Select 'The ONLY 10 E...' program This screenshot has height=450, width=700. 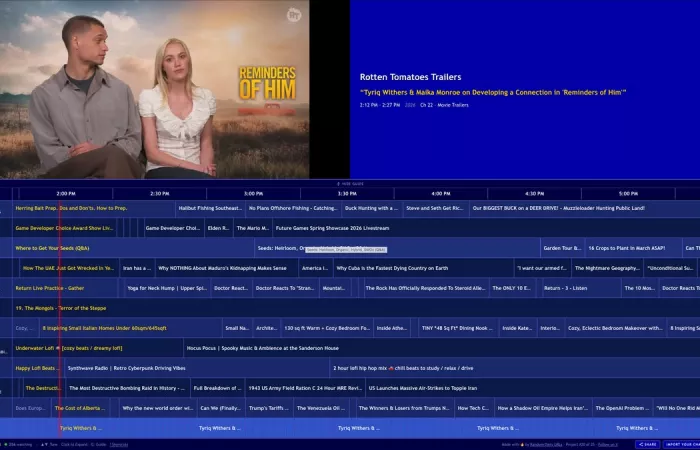point(512,288)
